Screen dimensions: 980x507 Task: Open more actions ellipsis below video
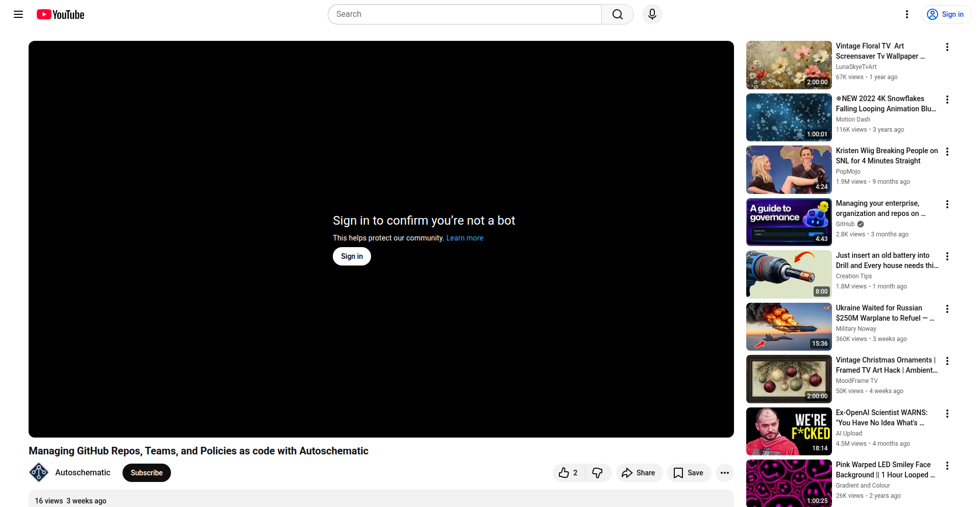click(x=725, y=473)
